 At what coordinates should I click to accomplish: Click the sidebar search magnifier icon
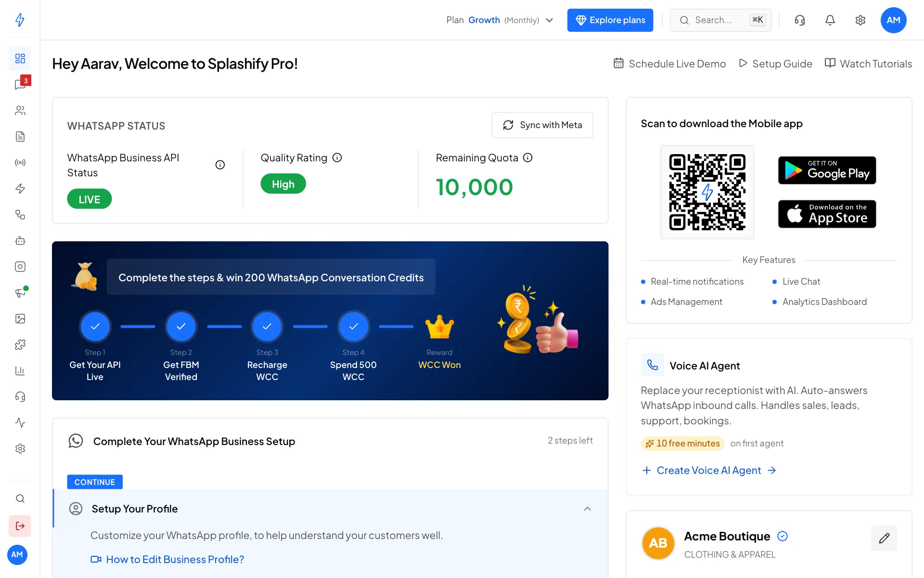click(20, 499)
